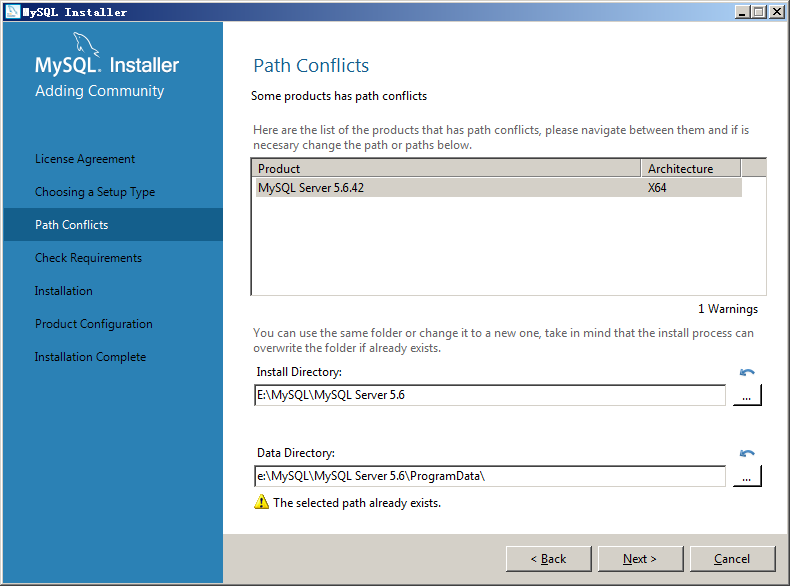Click the '1 Warnings' label
Image resolution: width=790 pixels, height=586 pixels.
coord(728,309)
